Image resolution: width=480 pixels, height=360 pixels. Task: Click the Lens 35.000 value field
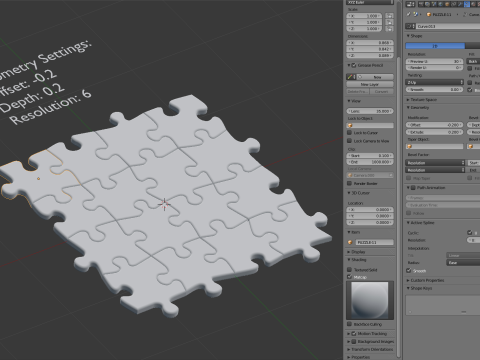click(x=370, y=111)
